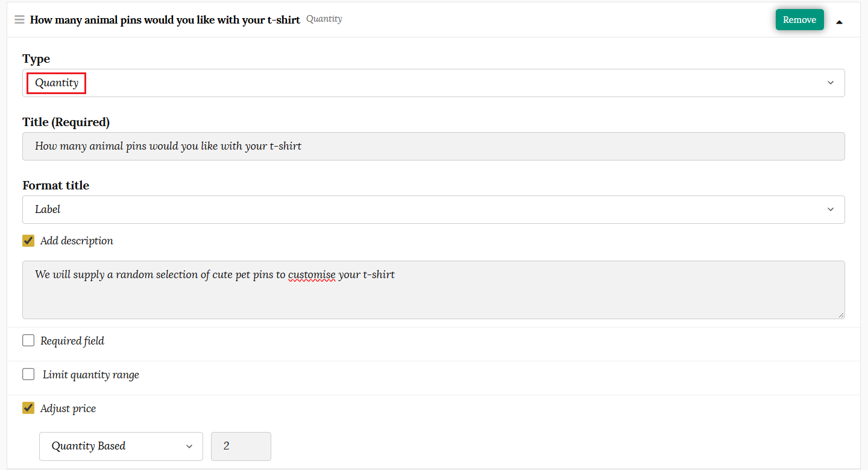
Task: Click the Title (Required) input field
Action: [x=433, y=146]
